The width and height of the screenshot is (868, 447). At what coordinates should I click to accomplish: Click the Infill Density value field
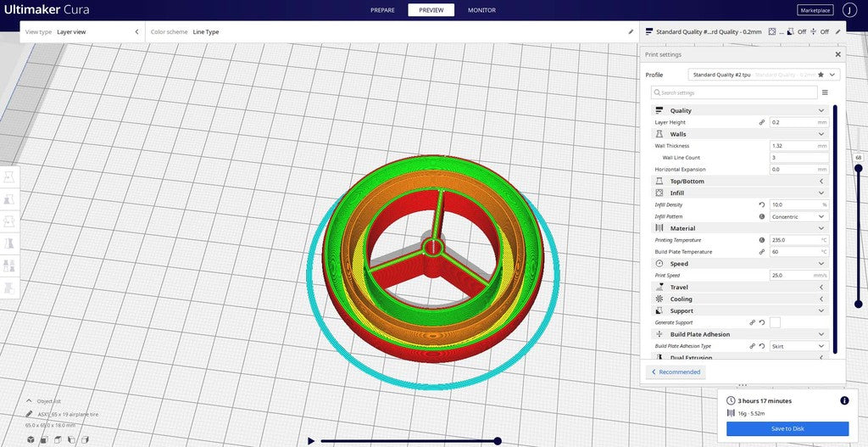pos(799,204)
